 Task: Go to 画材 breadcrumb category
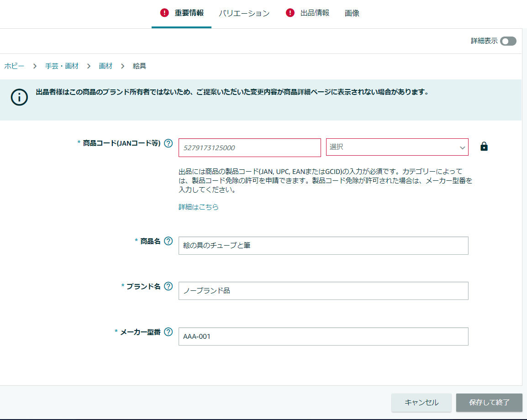[105, 66]
